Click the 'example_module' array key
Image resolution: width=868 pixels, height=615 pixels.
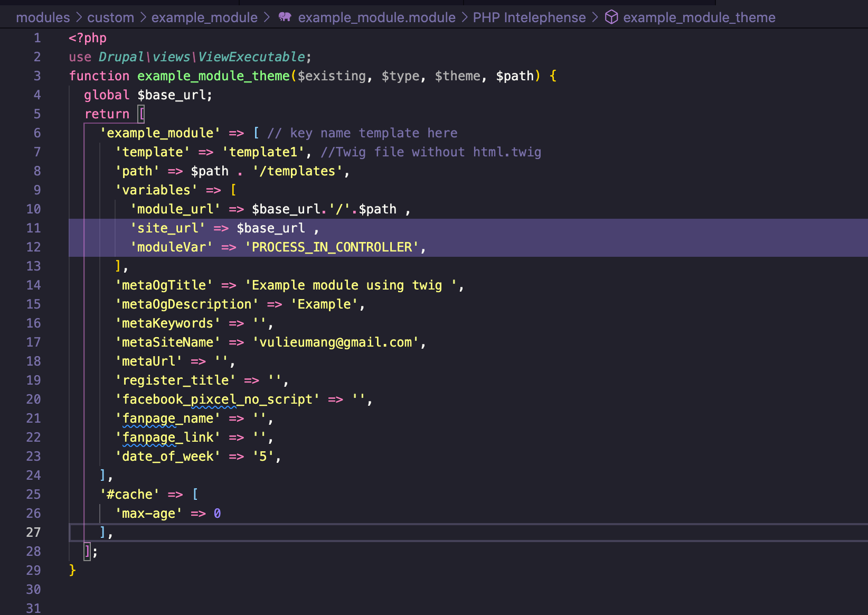[x=160, y=133]
